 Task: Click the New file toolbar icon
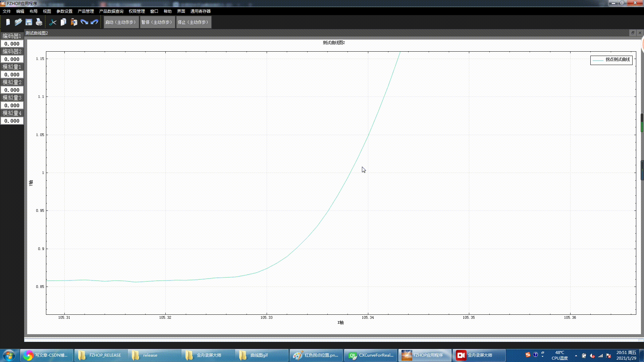click(x=8, y=22)
